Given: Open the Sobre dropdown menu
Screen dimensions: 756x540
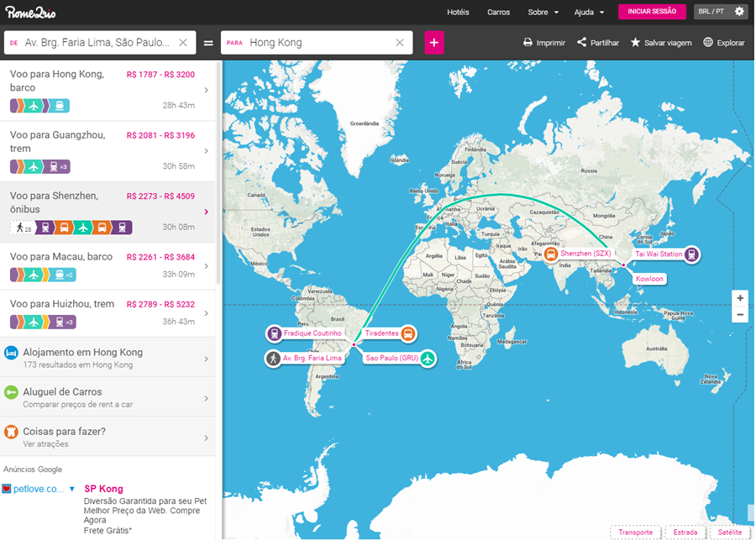Looking at the screenshot, I should pos(543,13).
